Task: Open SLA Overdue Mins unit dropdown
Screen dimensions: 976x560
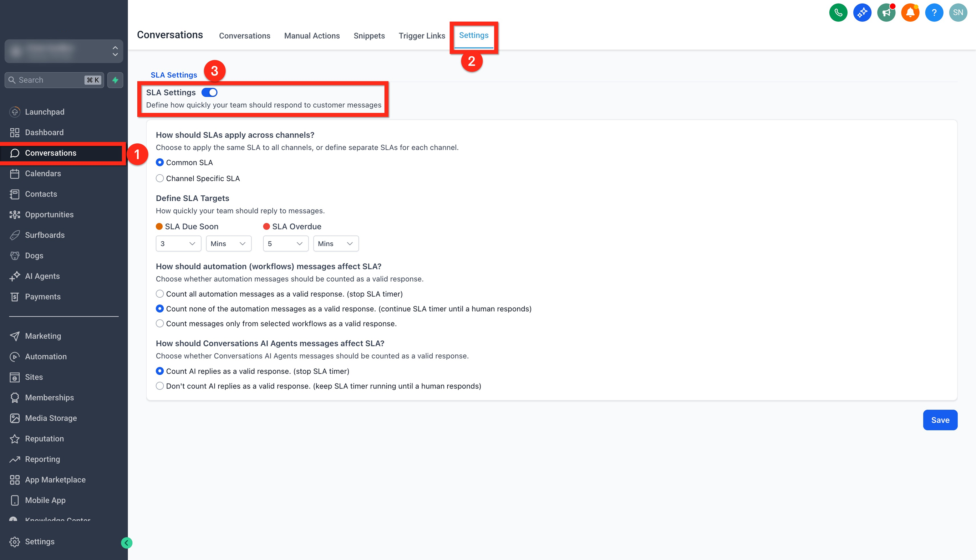Action: coord(336,243)
